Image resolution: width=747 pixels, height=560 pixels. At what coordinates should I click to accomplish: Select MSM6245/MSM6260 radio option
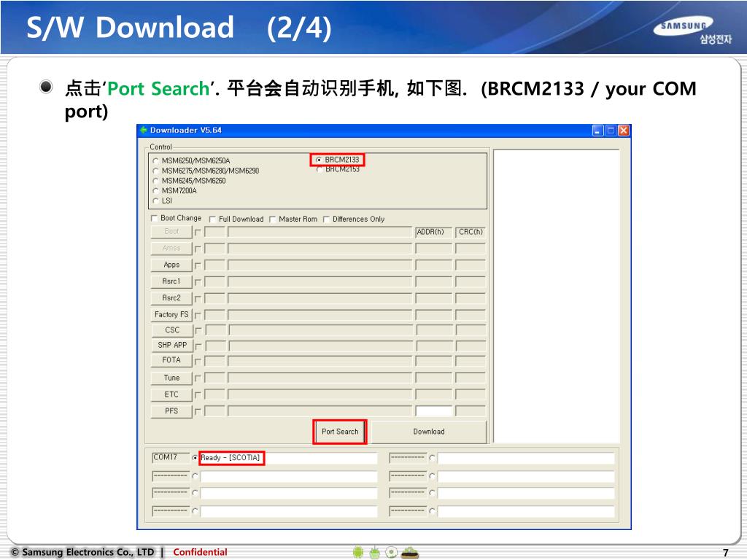(x=155, y=181)
